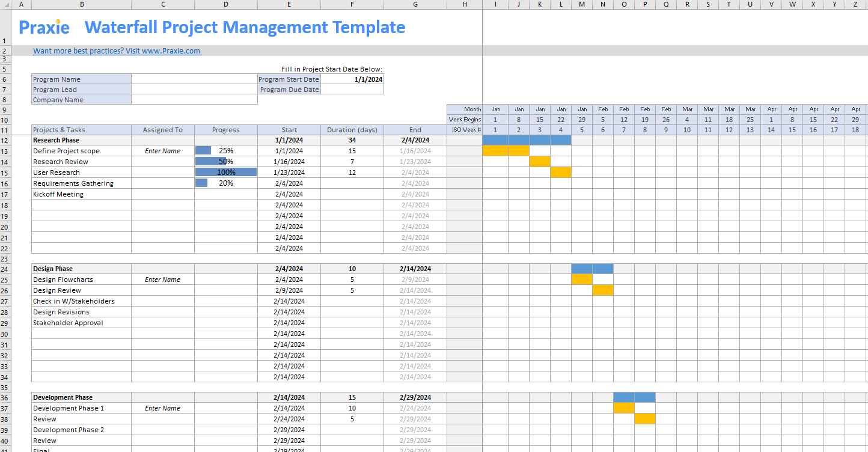The width and height of the screenshot is (868, 452).
Task: Select row 24 header
Action: tap(5, 269)
